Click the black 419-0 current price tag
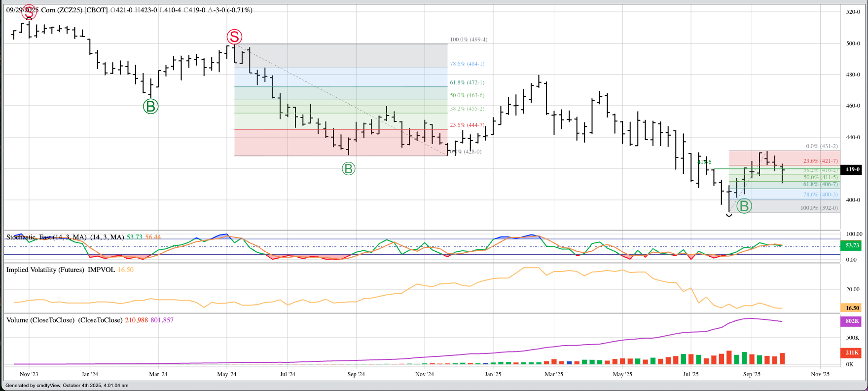This screenshot has width=868, height=391. pos(852,169)
